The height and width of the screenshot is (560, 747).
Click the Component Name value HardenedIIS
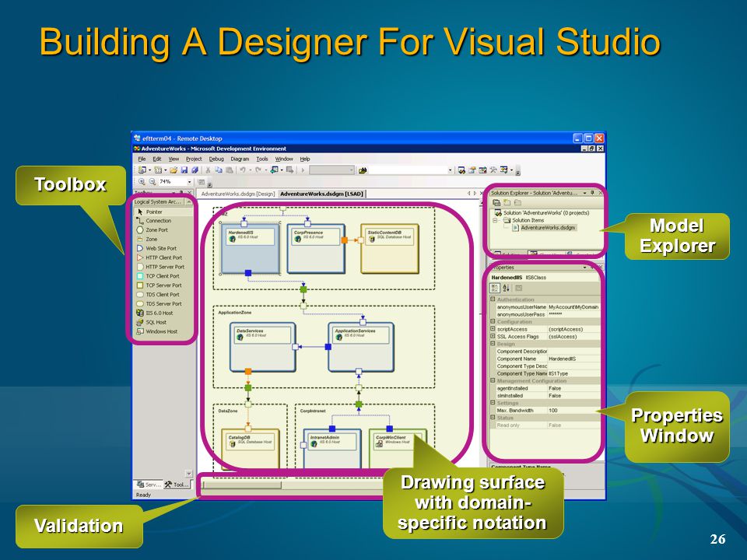(573, 359)
